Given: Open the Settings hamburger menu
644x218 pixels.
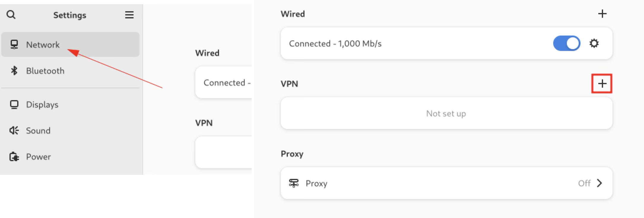Looking at the screenshot, I should coord(129,15).
